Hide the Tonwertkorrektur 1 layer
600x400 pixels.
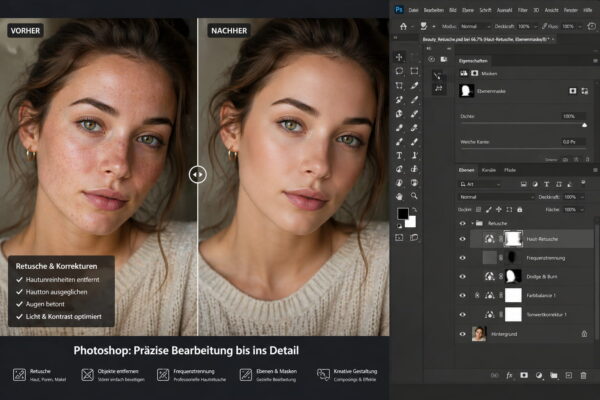[x=462, y=315]
